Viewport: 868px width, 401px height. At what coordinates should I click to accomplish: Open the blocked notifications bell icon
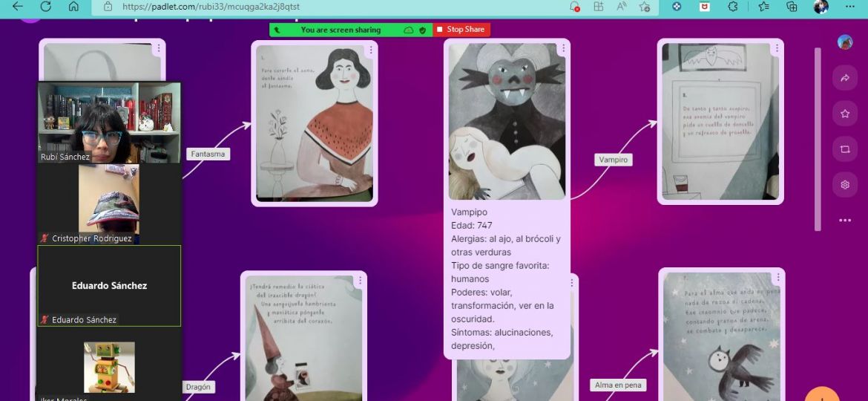575,7
